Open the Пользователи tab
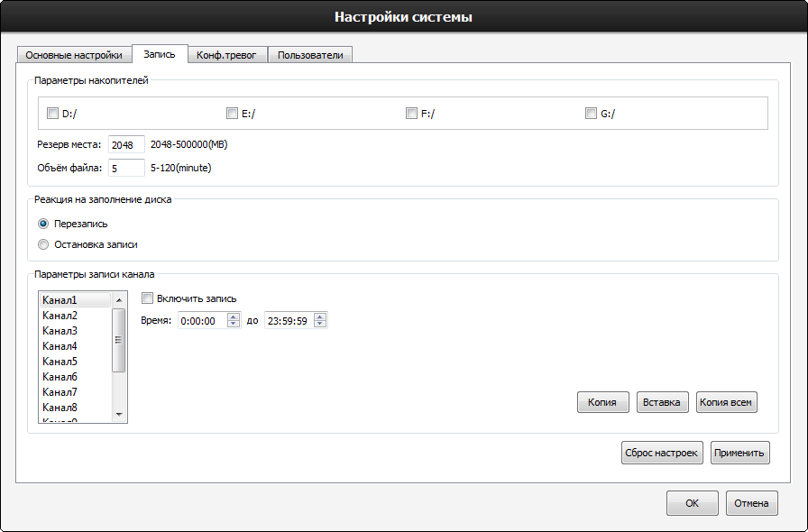 pos(310,55)
